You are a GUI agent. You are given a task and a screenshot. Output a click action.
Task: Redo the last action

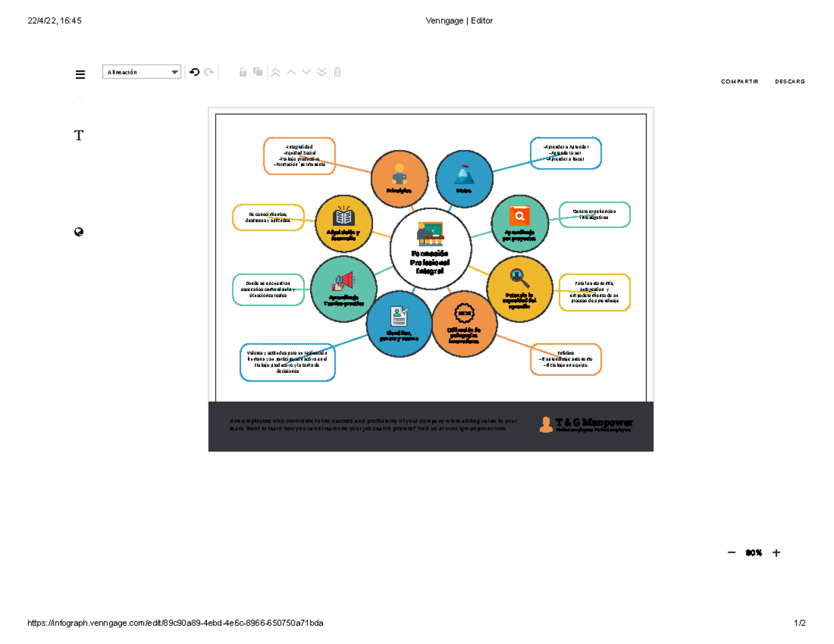pos(208,72)
